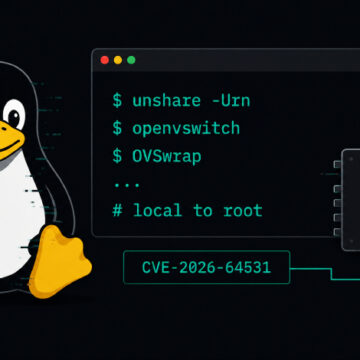Click the Tux penguin's orange foot
This screenshot has height=360, width=360.
[60, 262]
